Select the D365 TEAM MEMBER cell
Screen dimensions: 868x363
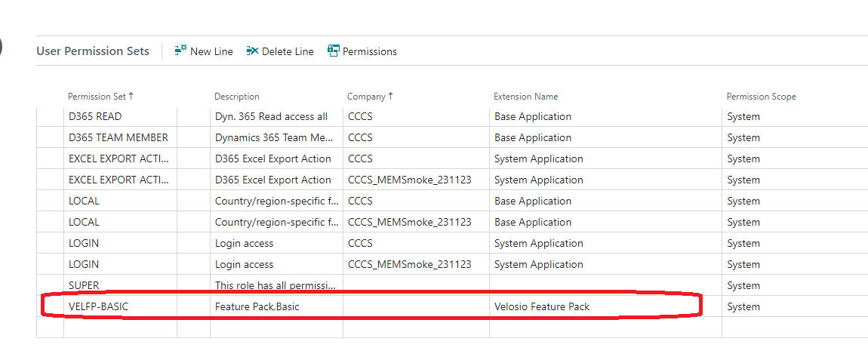pos(120,138)
